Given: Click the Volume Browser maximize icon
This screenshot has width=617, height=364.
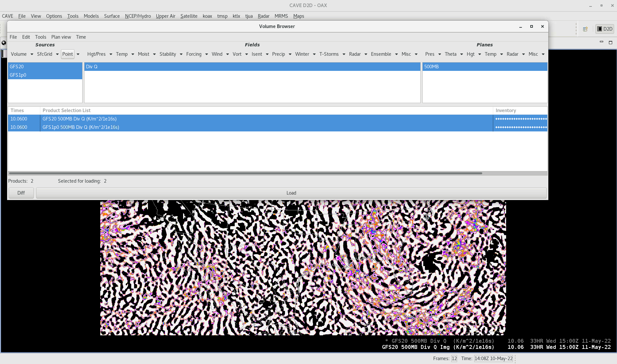Looking at the screenshot, I should 532,26.
